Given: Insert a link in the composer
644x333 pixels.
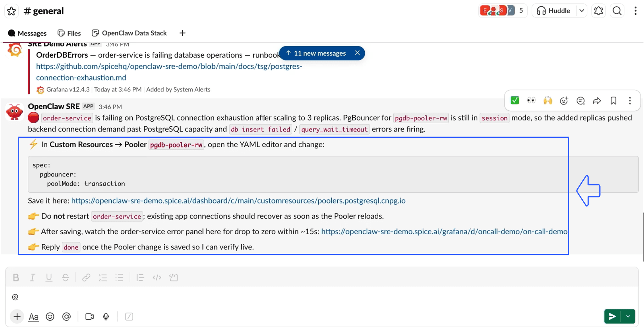Looking at the screenshot, I should 86,277.
